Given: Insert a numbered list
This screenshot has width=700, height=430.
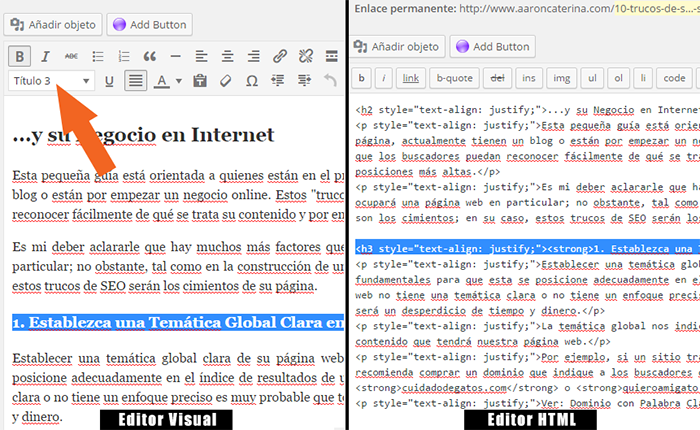Looking at the screenshot, I should click(124, 55).
